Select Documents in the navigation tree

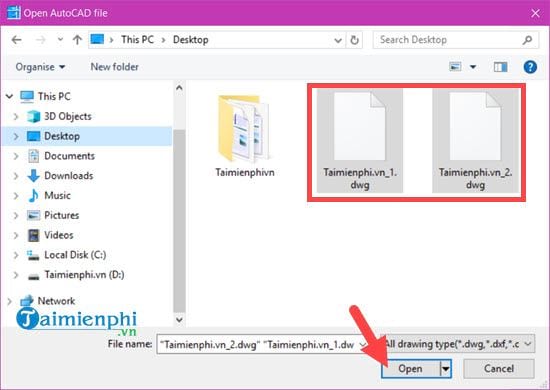[69, 156]
